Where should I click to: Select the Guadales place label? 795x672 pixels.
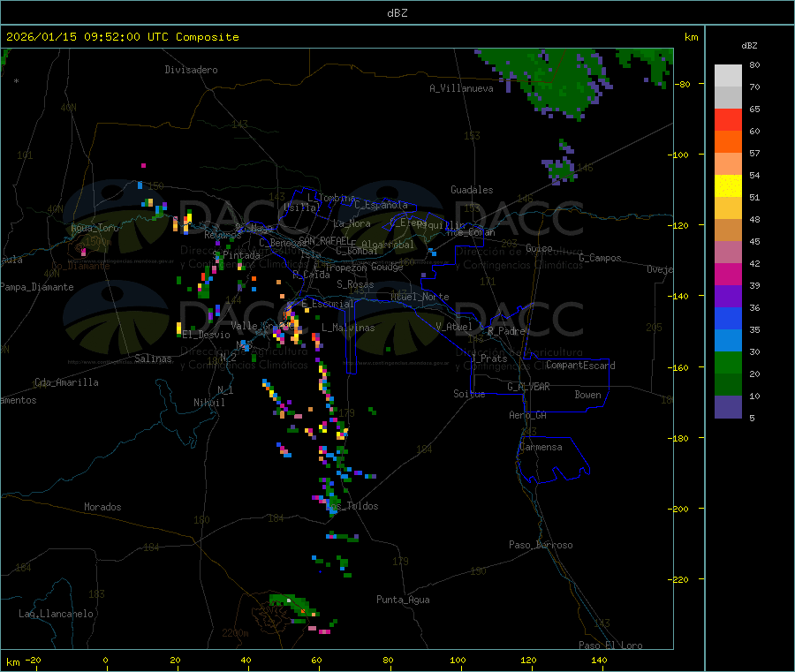pos(472,190)
